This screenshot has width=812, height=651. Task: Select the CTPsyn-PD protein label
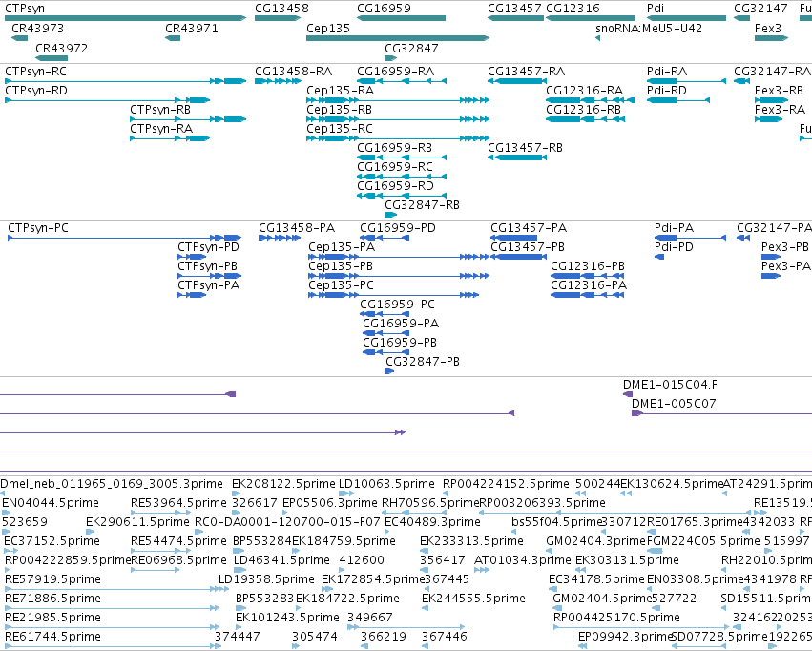click(x=209, y=247)
